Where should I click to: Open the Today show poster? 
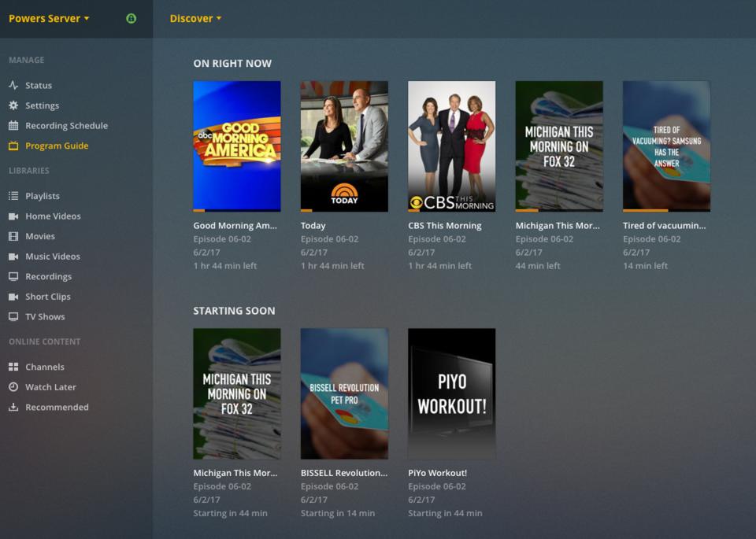pos(344,146)
